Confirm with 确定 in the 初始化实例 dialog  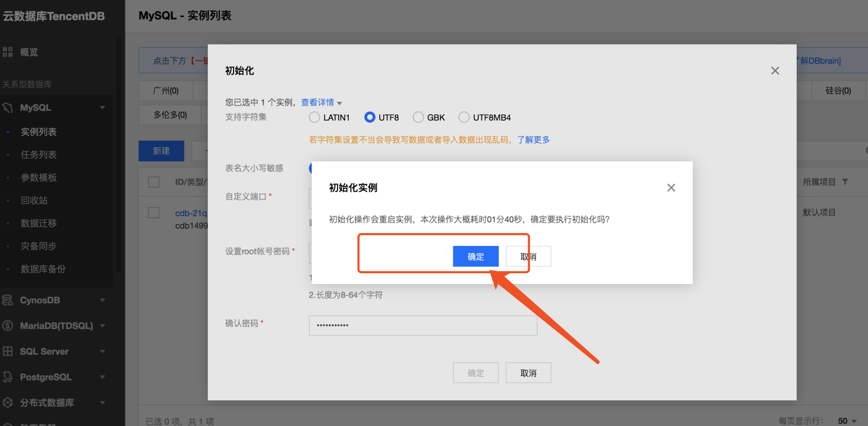[476, 256]
